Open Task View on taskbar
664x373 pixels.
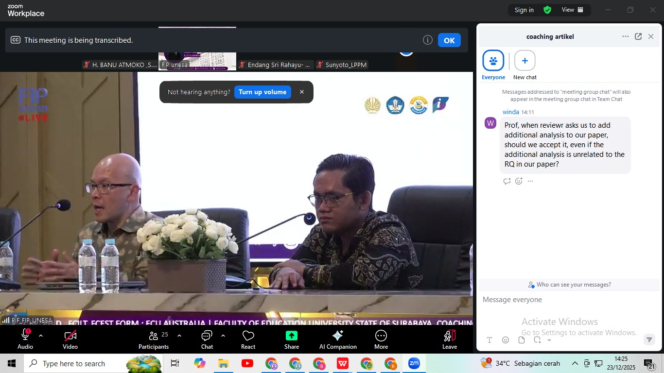(x=174, y=363)
